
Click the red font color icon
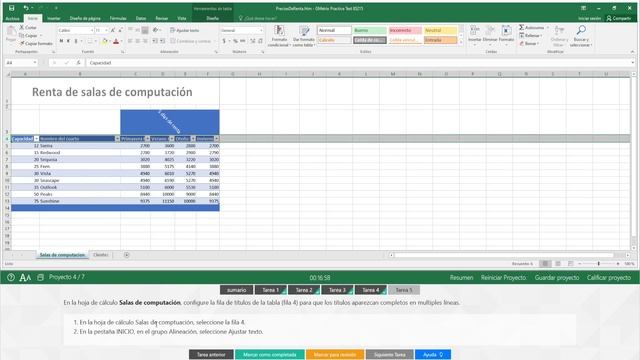pyautogui.click(x=116, y=41)
